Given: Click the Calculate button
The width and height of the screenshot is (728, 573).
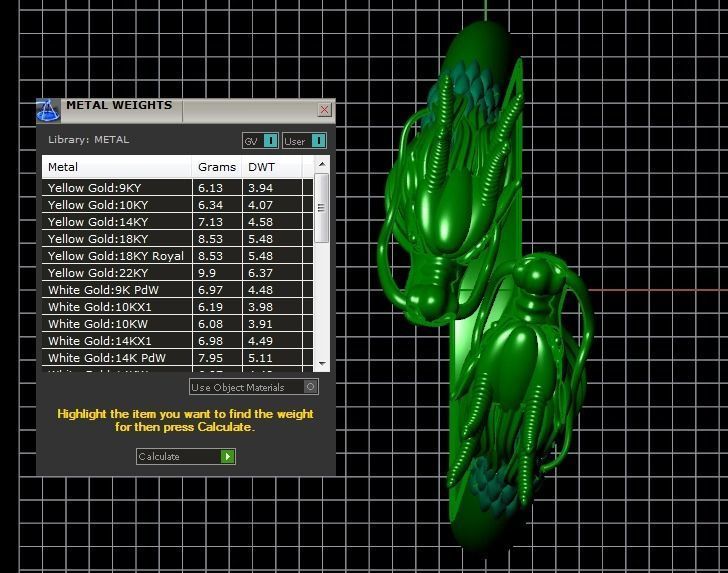Looking at the screenshot, I should click(186, 456).
